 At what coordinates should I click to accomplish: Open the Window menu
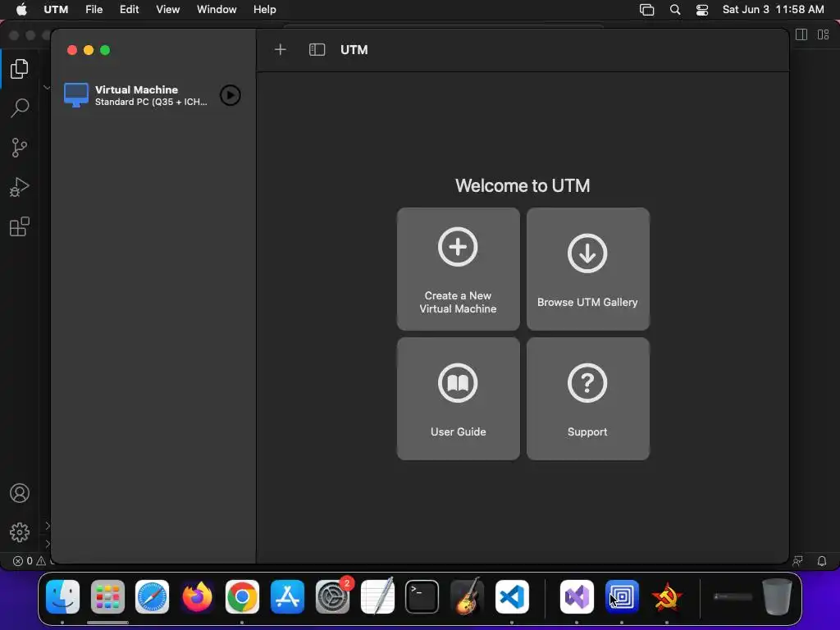(x=217, y=10)
